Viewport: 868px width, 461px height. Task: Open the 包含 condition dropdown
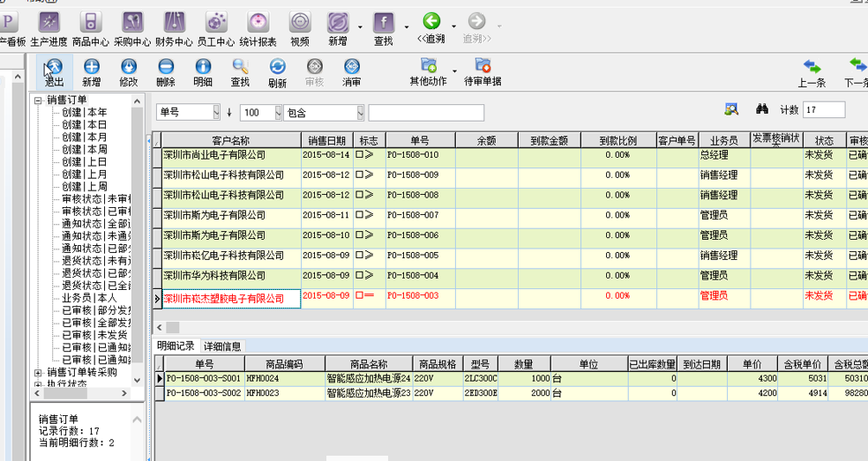pyautogui.click(x=361, y=113)
